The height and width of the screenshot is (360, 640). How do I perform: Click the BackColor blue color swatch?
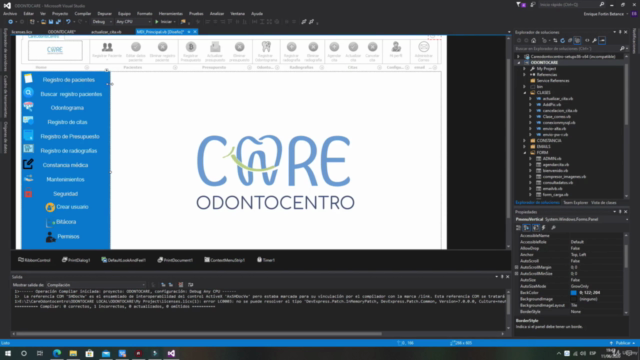tap(573, 293)
